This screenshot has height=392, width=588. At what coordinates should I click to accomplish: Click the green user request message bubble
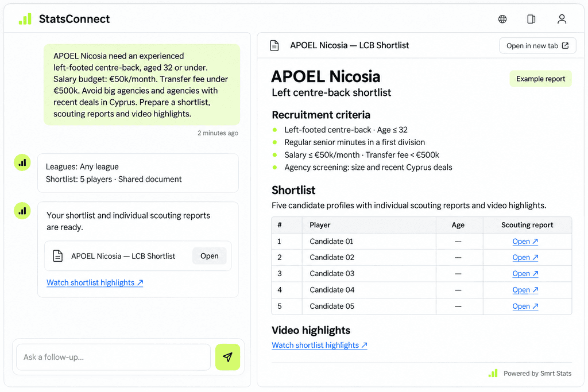[x=142, y=85]
